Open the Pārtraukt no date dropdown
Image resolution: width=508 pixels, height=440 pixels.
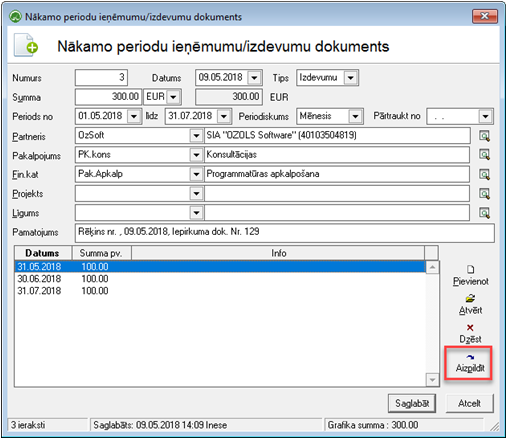486,117
